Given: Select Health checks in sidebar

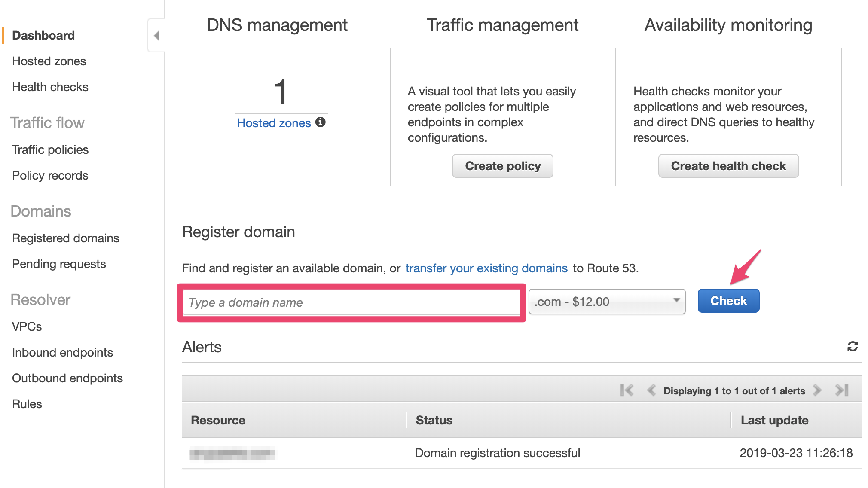Looking at the screenshot, I should (x=50, y=87).
